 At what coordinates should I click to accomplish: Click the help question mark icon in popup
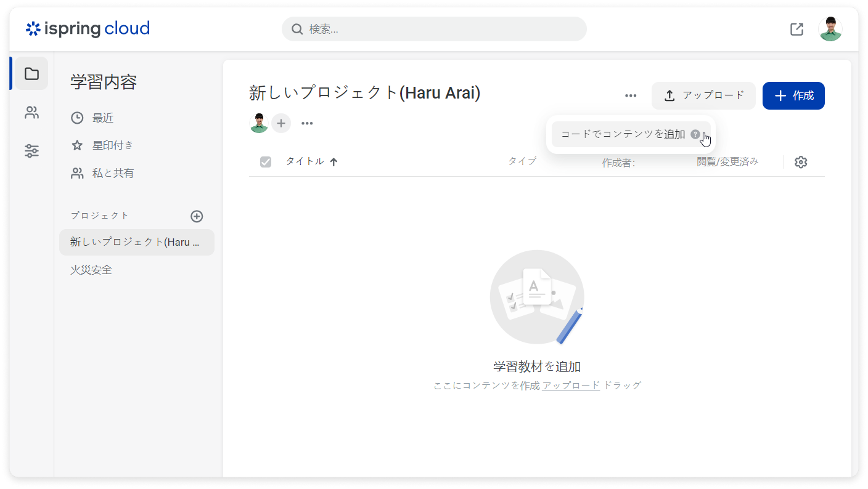click(x=695, y=134)
